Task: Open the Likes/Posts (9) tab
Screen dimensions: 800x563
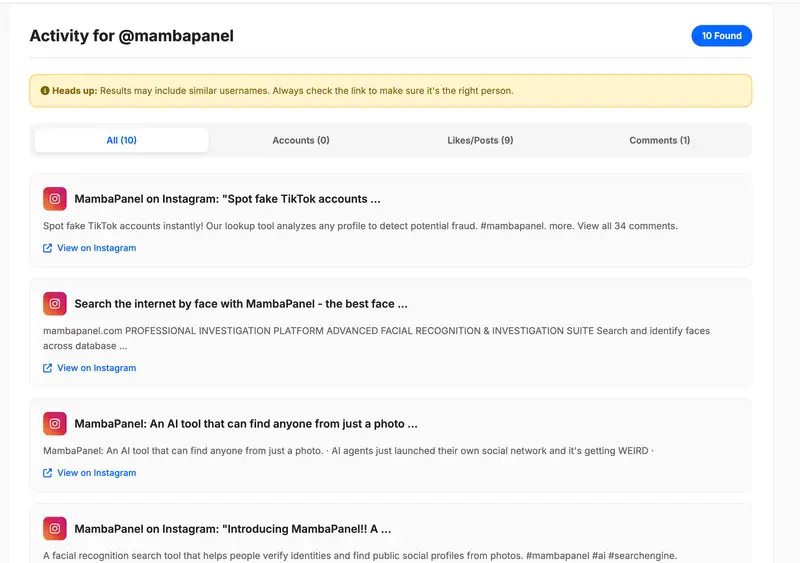Action: 480,140
